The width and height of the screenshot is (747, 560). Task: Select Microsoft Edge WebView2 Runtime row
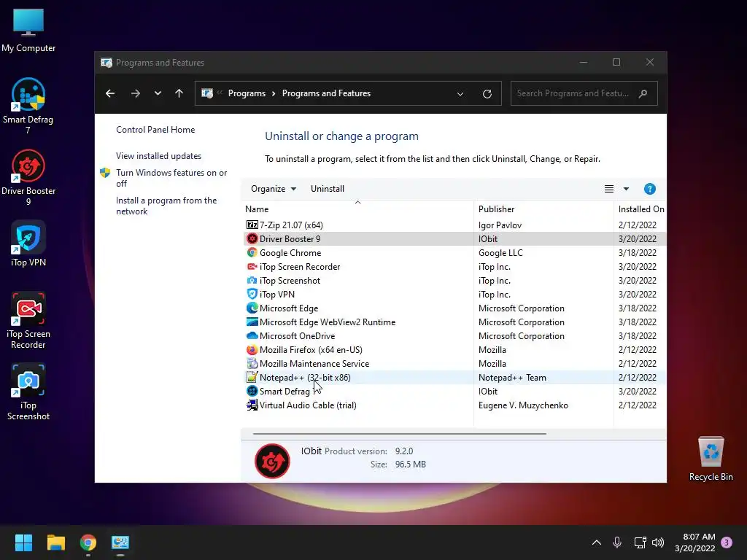tap(455, 322)
